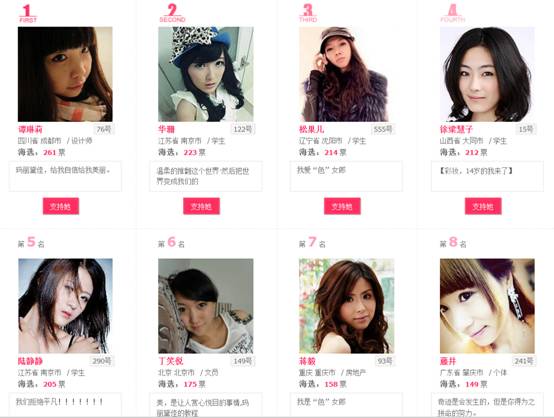The width and height of the screenshot is (554, 418).
Task: Open the 华珊 name link
Action: 166,129
